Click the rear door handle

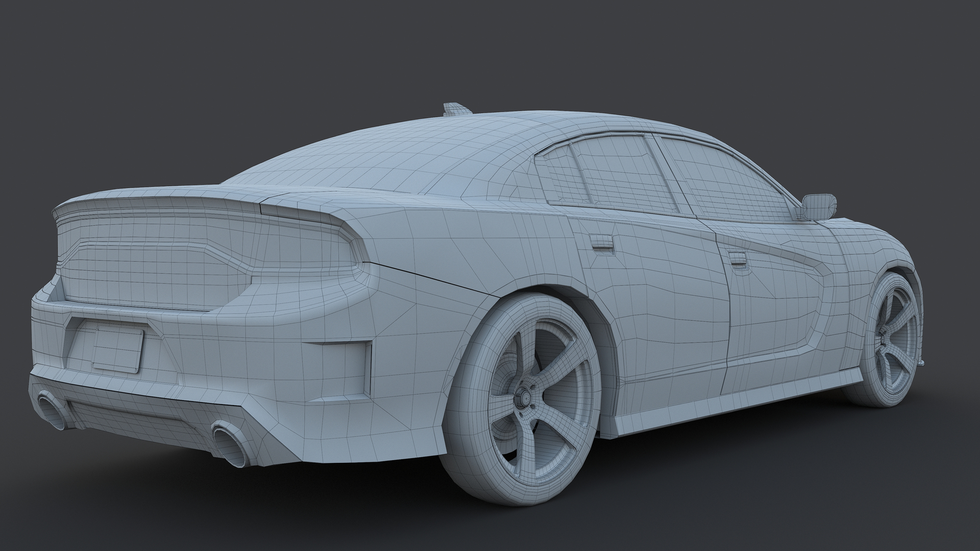[602, 243]
